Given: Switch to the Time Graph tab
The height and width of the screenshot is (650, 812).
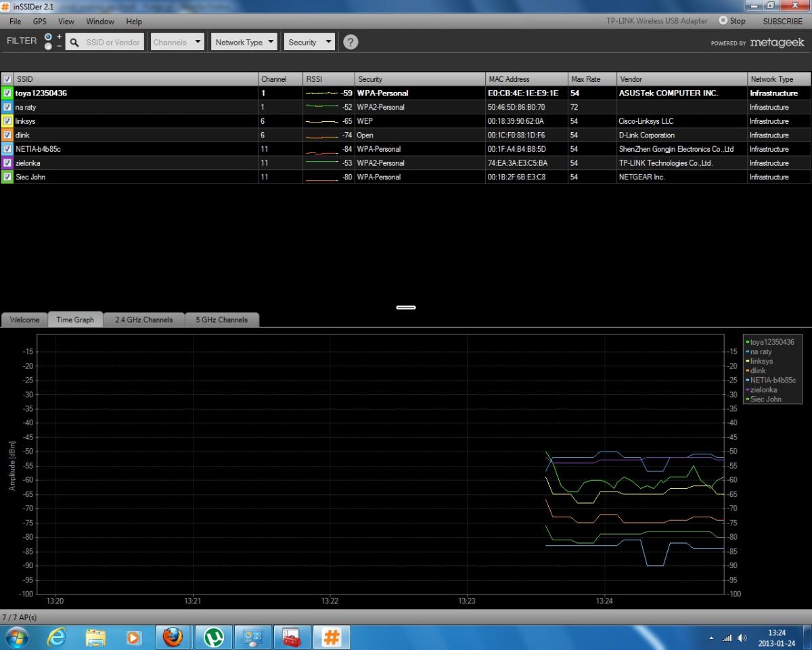Looking at the screenshot, I should 75,320.
